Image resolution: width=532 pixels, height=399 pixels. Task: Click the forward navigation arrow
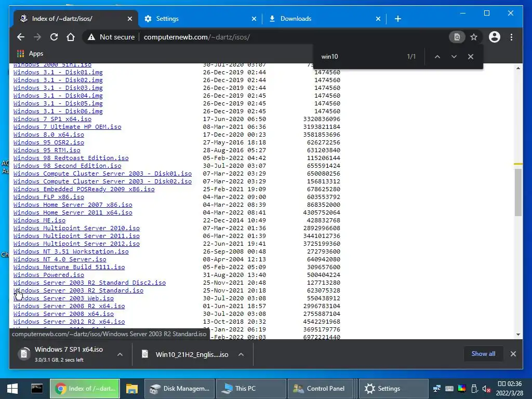coord(37,37)
